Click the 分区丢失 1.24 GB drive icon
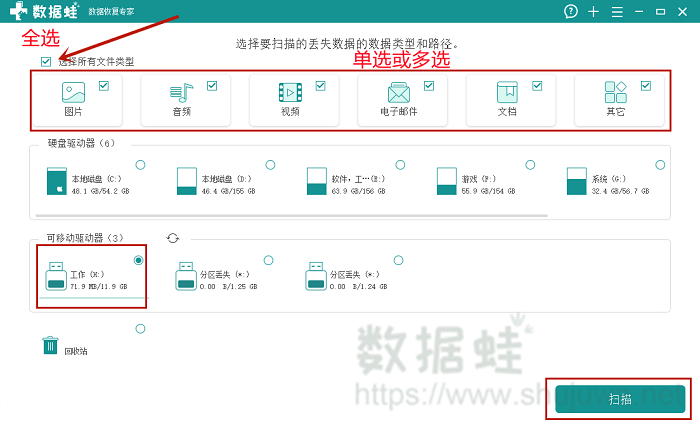The image size is (700, 427). [x=316, y=276]
